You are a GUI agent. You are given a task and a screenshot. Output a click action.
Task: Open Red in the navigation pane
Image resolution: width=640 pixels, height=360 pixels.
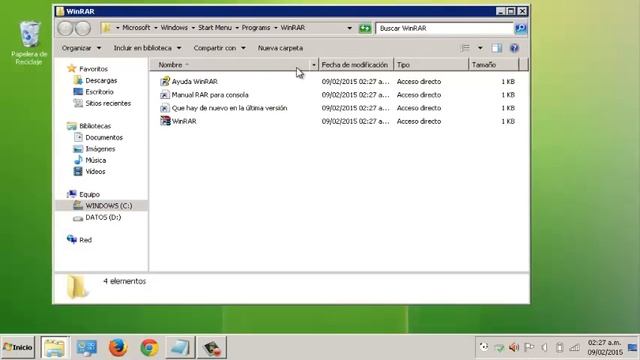[85, 240]
